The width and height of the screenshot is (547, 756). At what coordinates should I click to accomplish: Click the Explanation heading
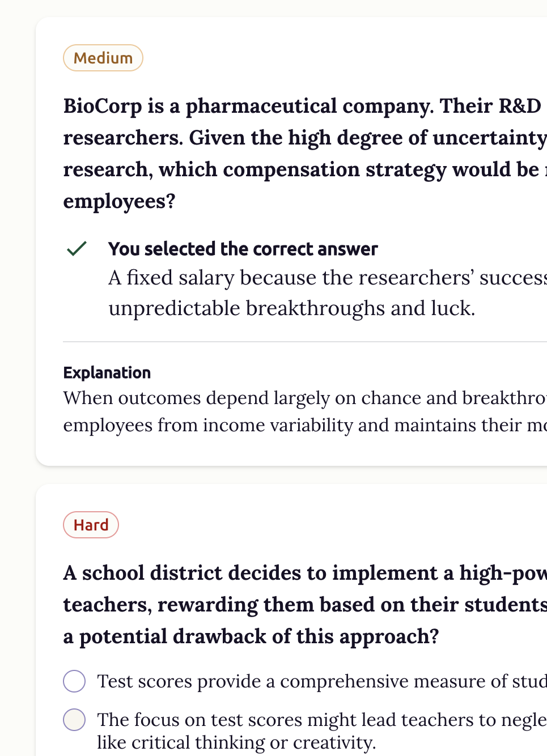[x=107, y=372]
